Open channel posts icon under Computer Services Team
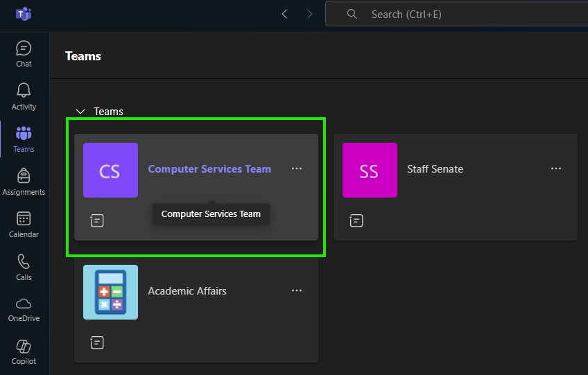Viewport: 588px width, 375px height. pos(97,220)
